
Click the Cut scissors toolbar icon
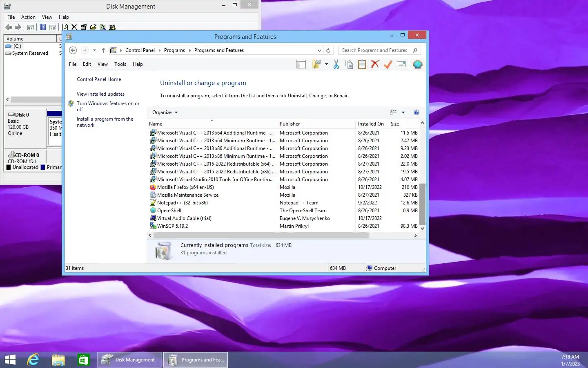point(336,64)
